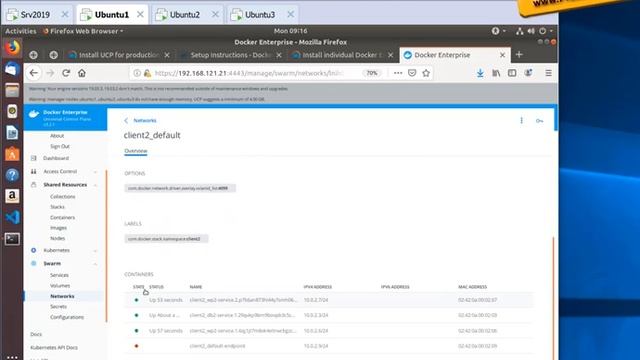This screenshot has width=640, height=360.
Task: Open the Help icon in dock
Action: point(12,175)
